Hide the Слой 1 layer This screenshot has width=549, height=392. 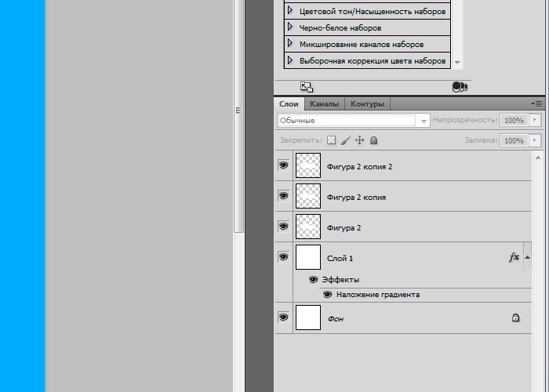(x=284, y=257)
